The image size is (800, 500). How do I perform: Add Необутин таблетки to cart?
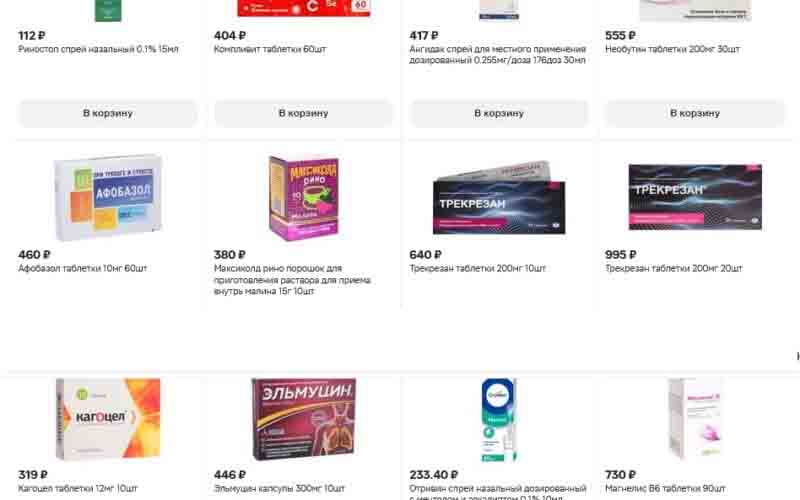[694, 113]
